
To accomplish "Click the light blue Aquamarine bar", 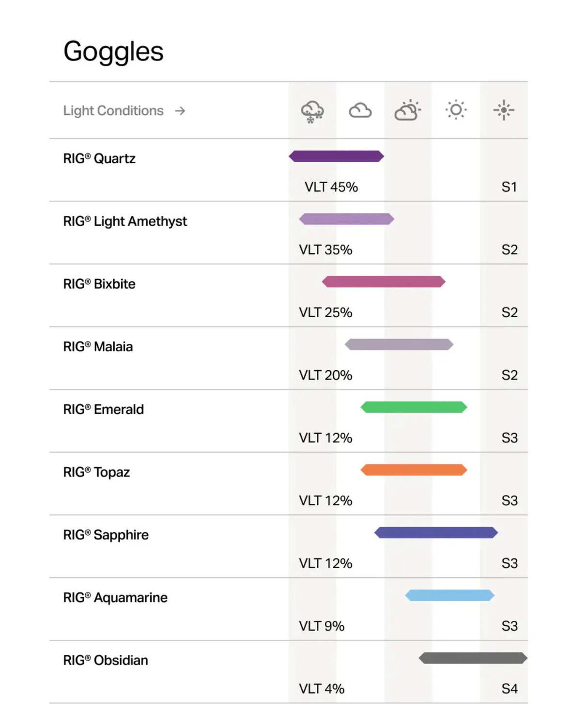I will point(449,595).
